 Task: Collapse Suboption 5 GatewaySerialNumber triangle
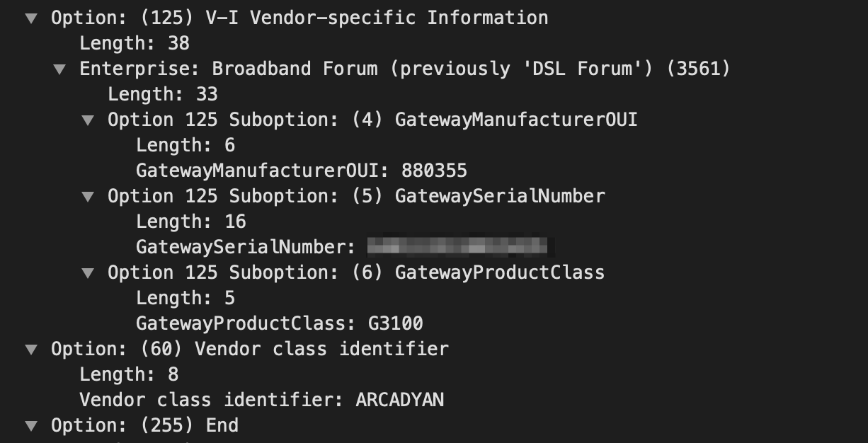point(88,197)
